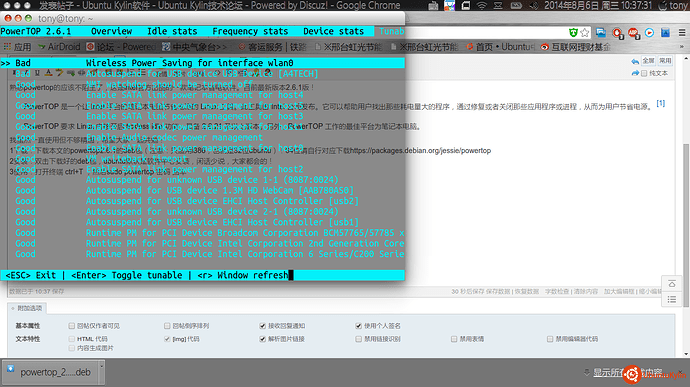The width and height of the screenshot is (690, 387).
Task: Open the clock and date in the top panel
Action: coord(598,5)
